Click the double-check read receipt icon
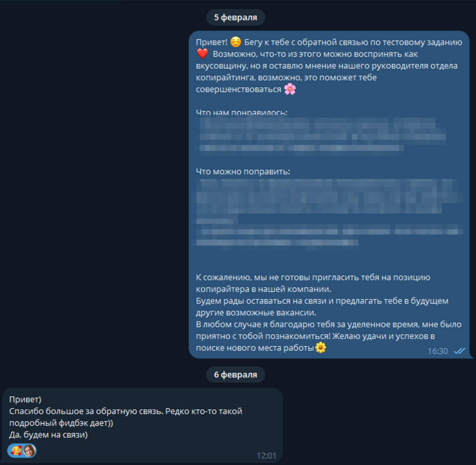This screenshot has width=476, height=465. (x=459, y=351)
